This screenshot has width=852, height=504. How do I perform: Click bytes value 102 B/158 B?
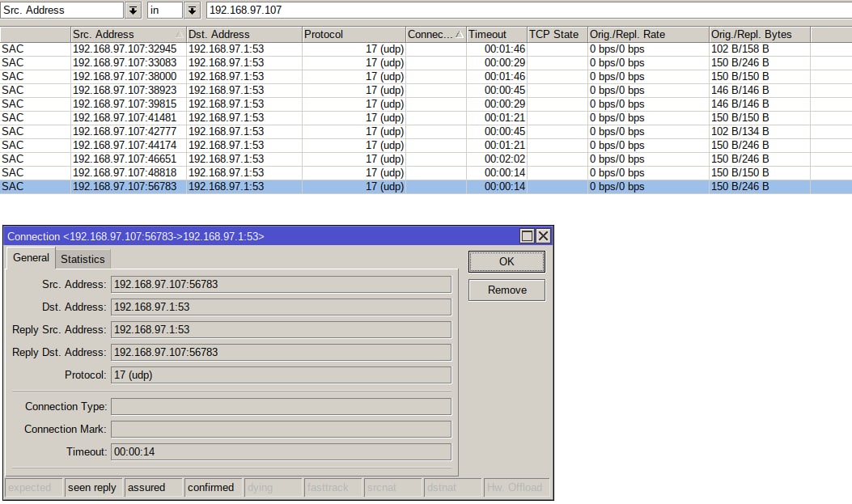[x=740, y=49]
